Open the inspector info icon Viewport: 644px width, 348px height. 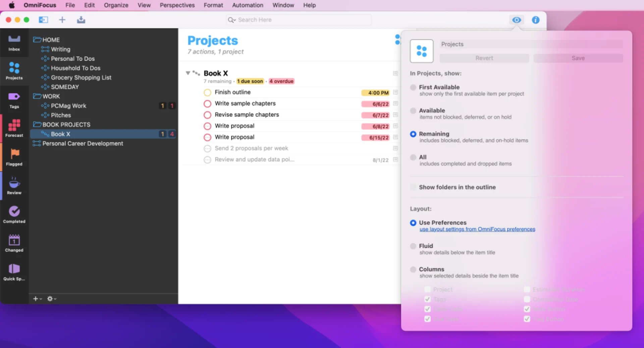point(536,20)
